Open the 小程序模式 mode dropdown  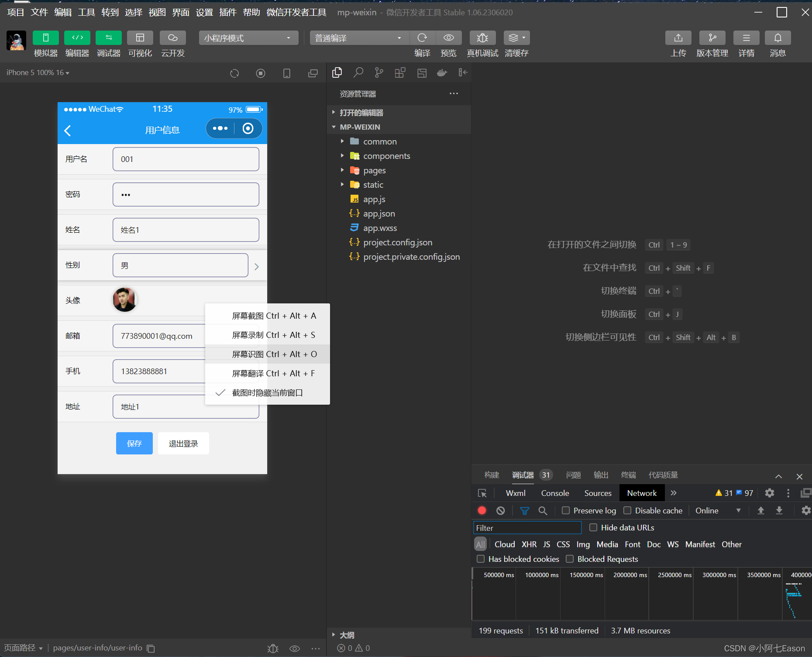(x=248, y=38)
